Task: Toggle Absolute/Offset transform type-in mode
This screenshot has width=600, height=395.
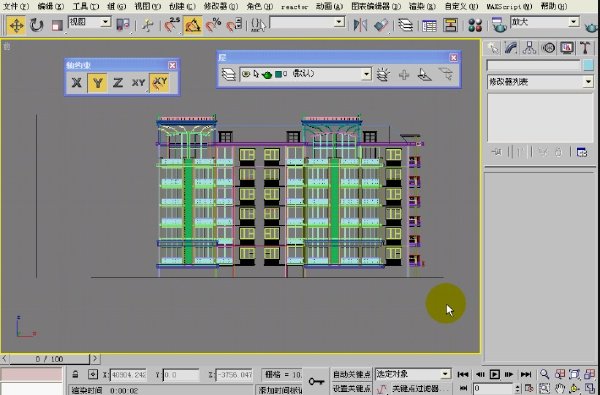Action: pos(93,374)
